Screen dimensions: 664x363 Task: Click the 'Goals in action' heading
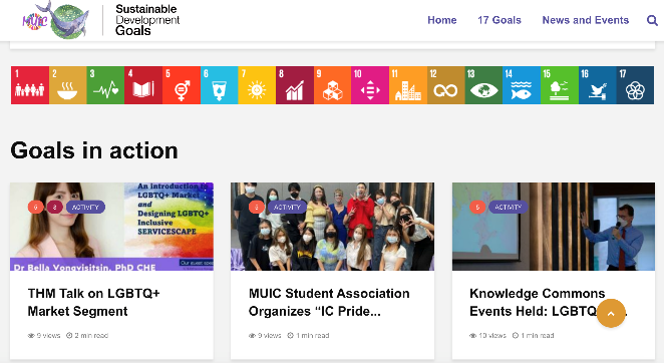coord(94,150)
